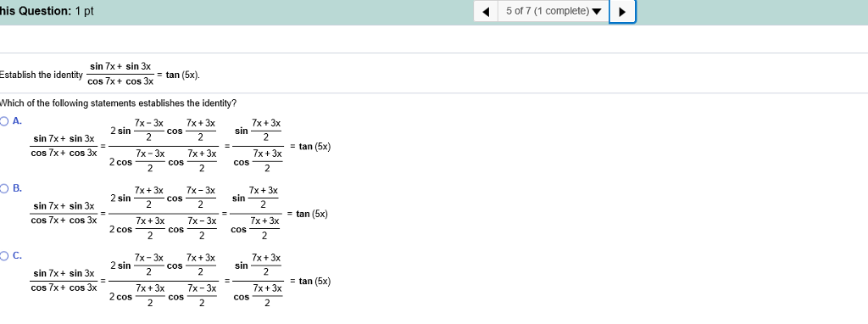This screenshot has height=324, width=868.
Task: Select answer option C radio button
Action: (x=4, y=256)
